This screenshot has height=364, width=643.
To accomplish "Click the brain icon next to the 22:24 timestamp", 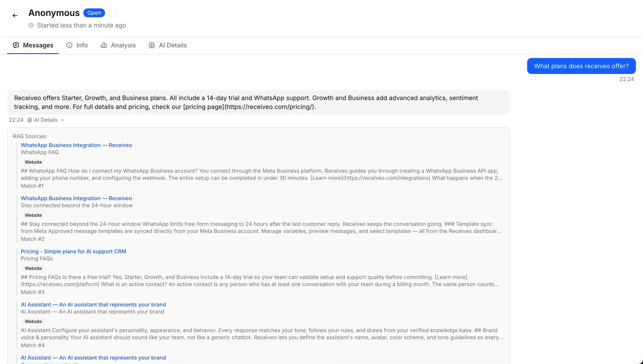I will (x=29, y=120).
